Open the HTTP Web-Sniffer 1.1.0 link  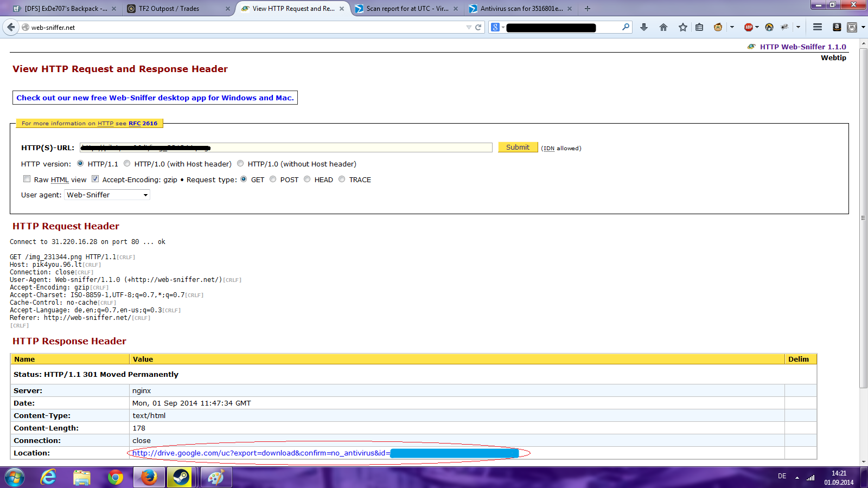803,47
